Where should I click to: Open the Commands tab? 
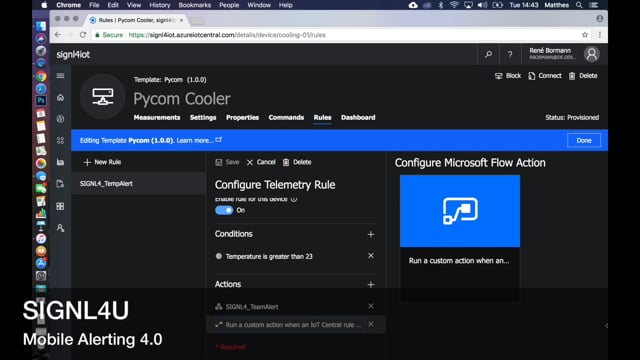[x=286, y=118]
